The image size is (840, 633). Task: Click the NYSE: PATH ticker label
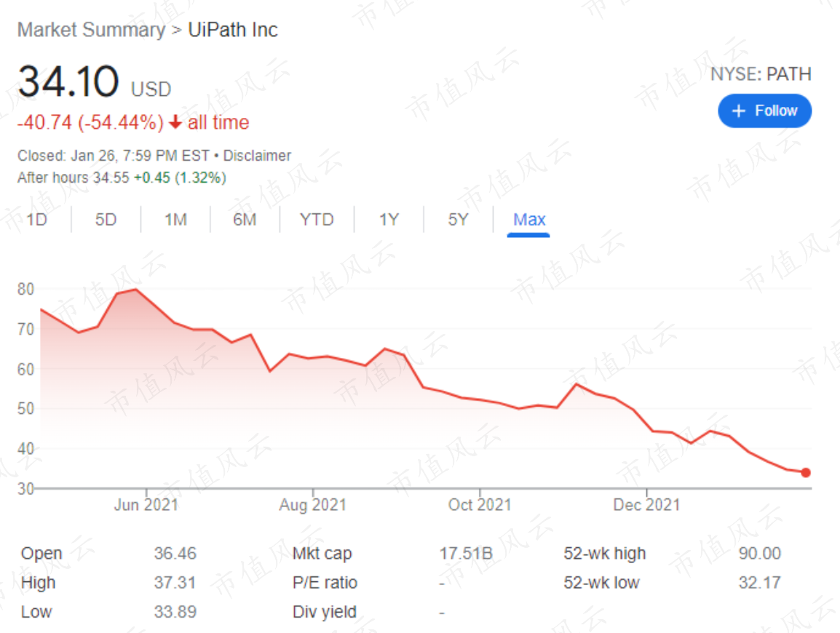point(761,74)
